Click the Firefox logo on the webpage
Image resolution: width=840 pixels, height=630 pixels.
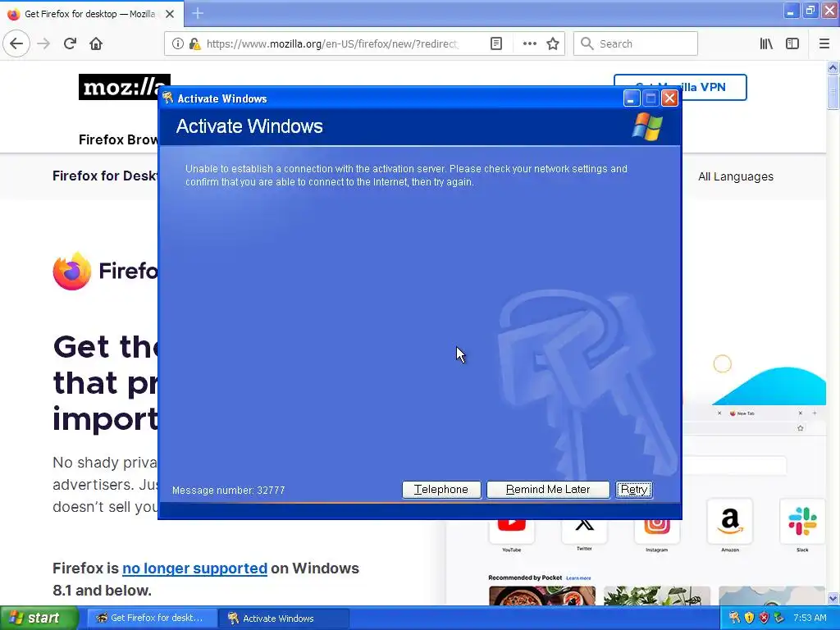[72, 271]
